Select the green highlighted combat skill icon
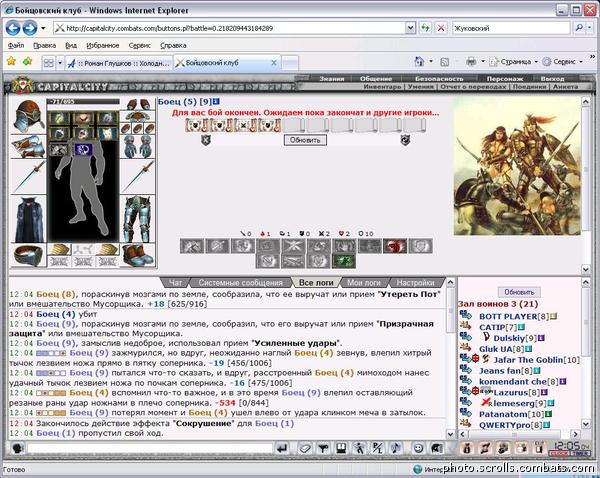The width and height of the screenshot is (600, 478). (x=344, y=261)
